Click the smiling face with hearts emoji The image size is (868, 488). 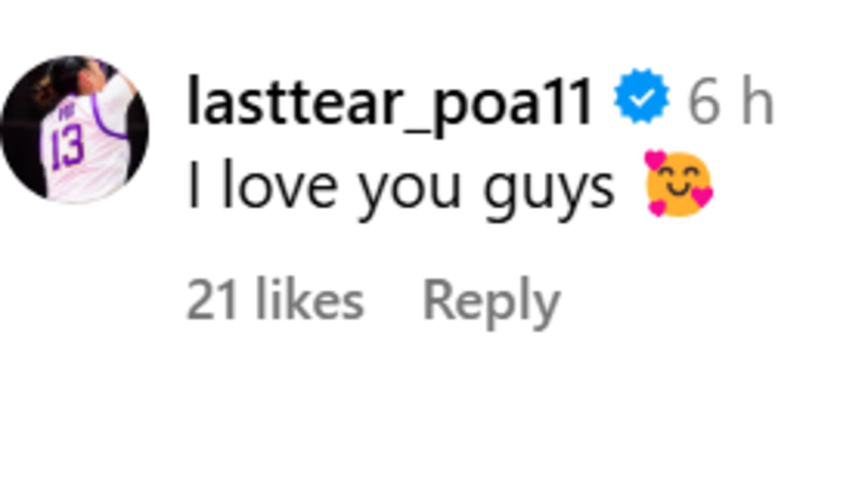pyautogui.click(x=678, y=184)
